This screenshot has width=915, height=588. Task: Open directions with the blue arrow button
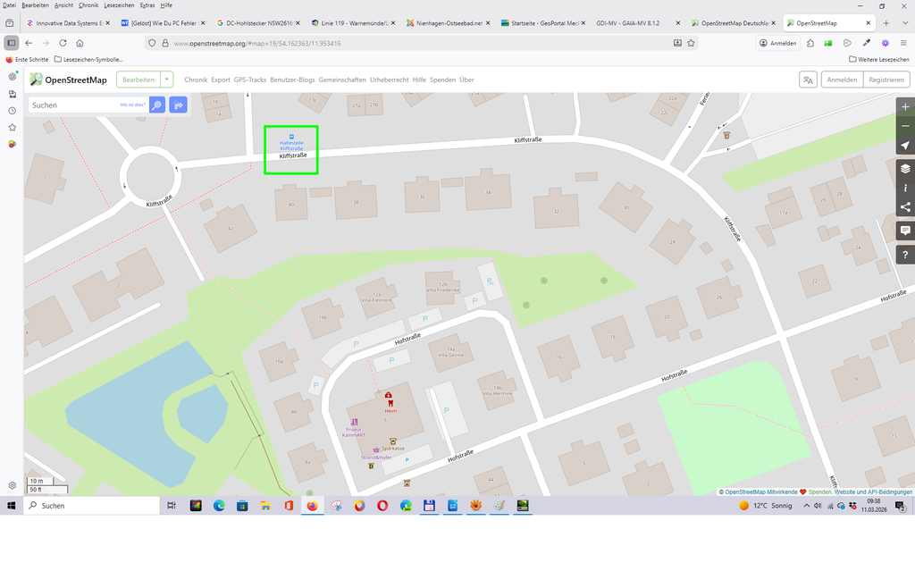click(x=178, y=105)
